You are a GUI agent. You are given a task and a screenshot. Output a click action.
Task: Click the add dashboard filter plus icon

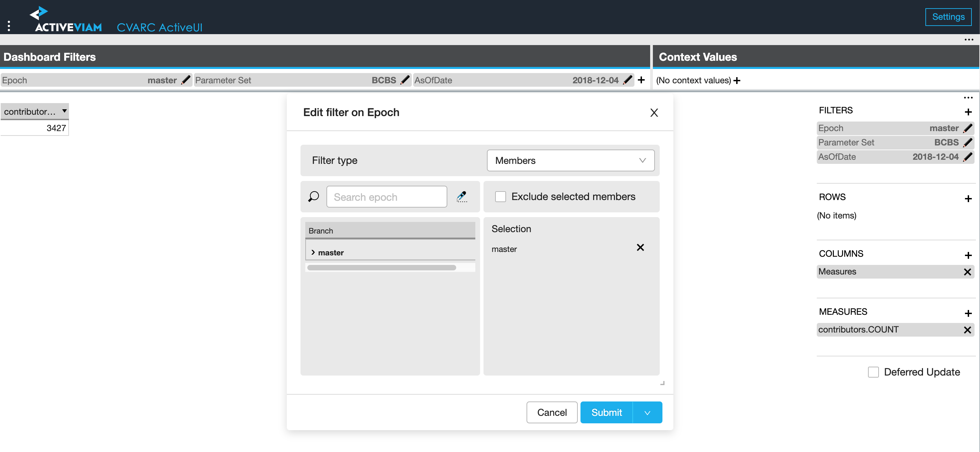click(641, 80)
